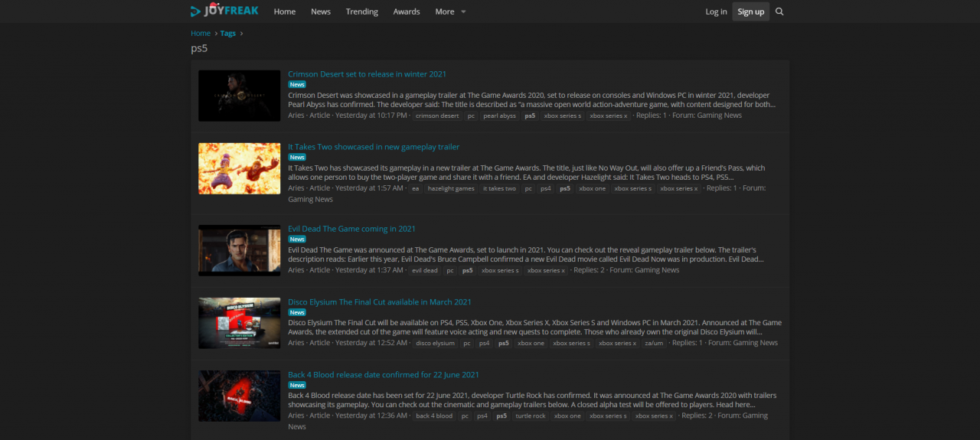Viewport: 980px width, 440px height.
Task: Click the It Takes Two article thumbnail
Action: 240,168
